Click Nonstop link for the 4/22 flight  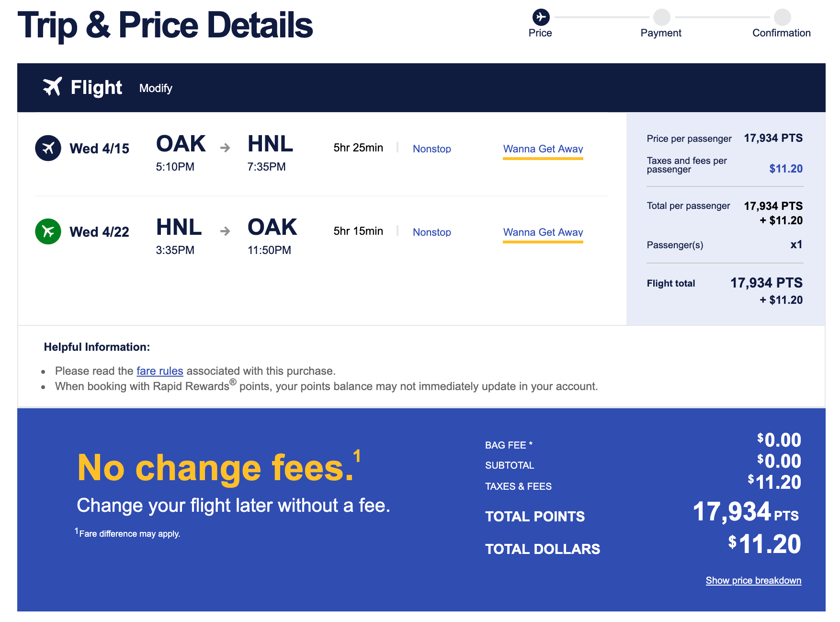pyautogui.click(x=431, y=232)
